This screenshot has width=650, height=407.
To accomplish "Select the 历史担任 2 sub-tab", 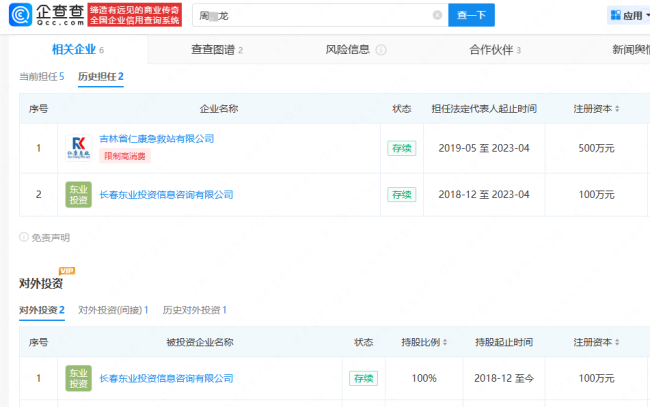I will click(x=101, y=76).
